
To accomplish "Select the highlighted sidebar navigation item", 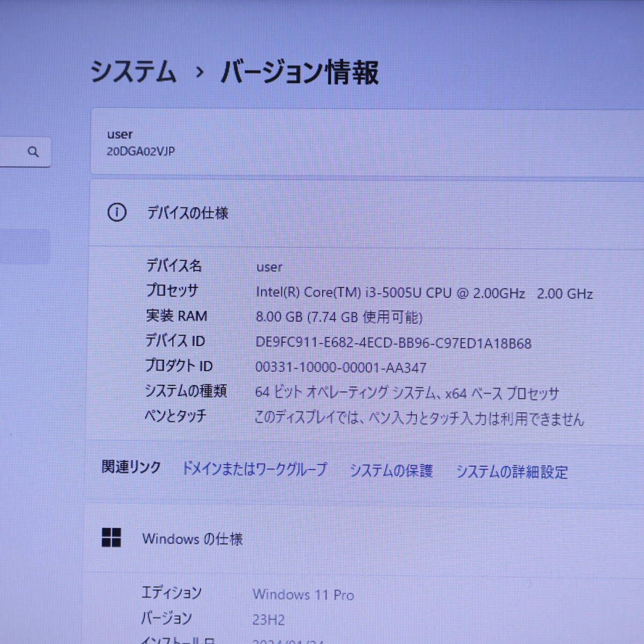I will point(25,246).
